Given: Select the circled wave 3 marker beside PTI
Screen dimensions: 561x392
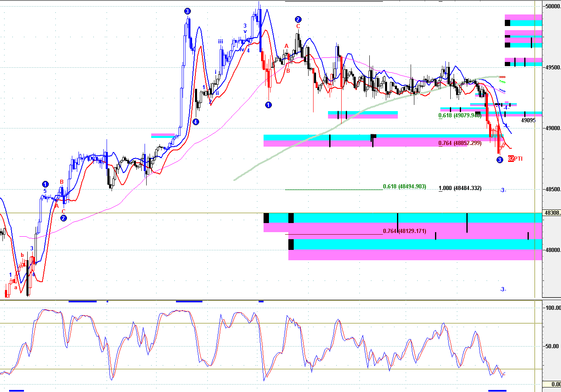Looking at the screenshot, I should (x=500, y=159).
